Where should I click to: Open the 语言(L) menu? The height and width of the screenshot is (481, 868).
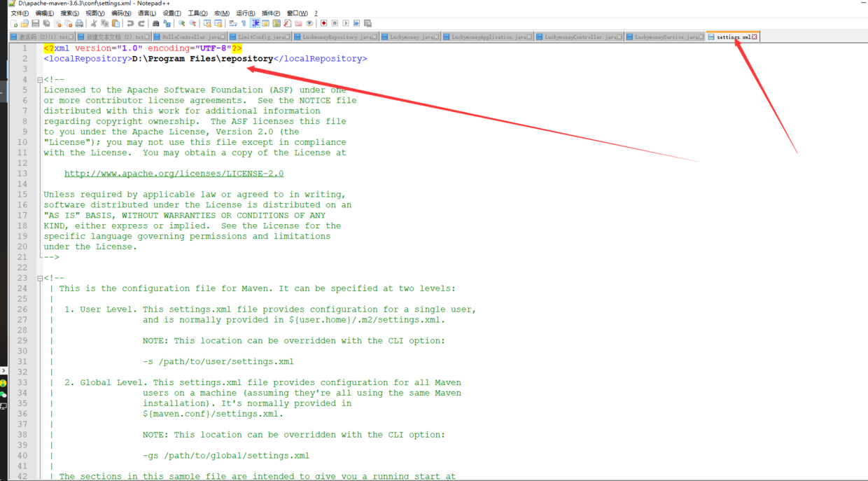point(147,13)
